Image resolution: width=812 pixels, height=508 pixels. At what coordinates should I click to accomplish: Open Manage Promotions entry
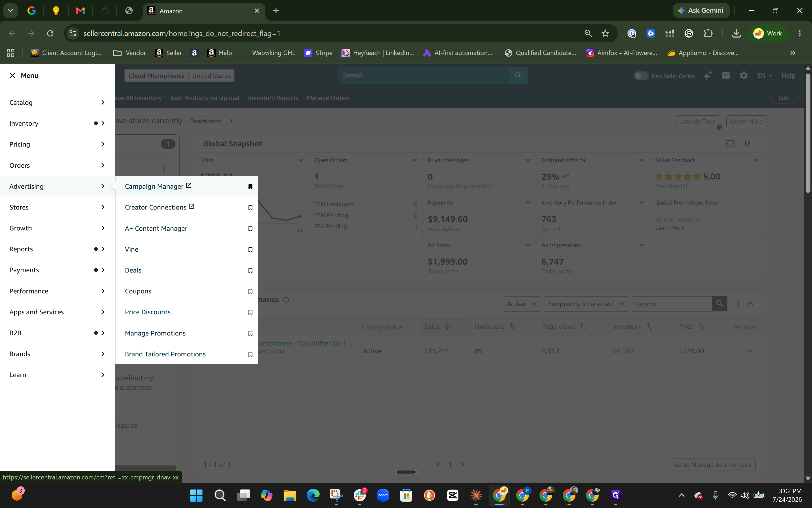click(x=155, y=333)
